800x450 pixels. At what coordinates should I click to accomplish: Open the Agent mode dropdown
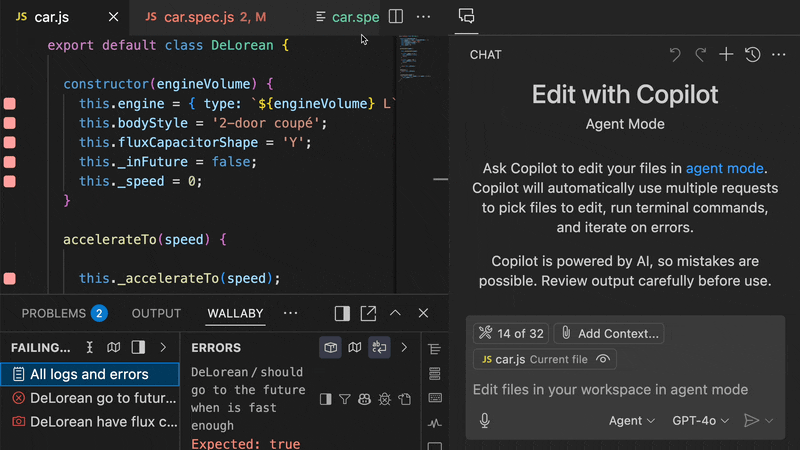632,420
